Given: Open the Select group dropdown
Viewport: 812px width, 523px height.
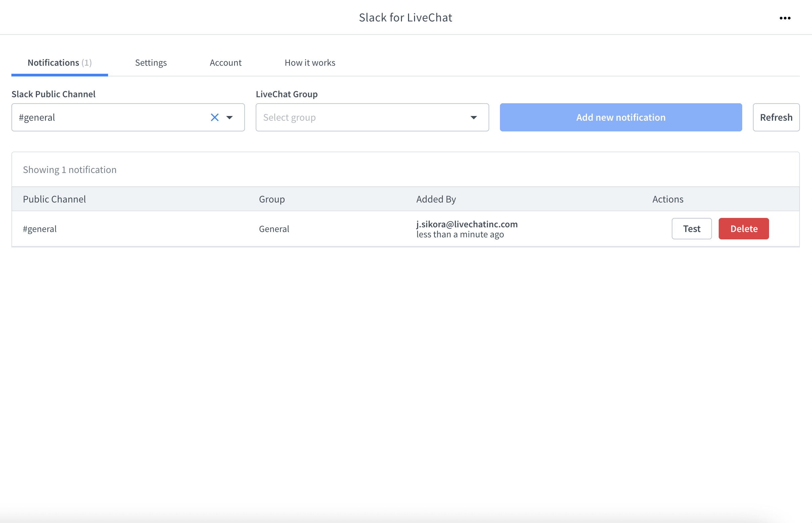Looking at the screenshot, I should tap(372, 117).
